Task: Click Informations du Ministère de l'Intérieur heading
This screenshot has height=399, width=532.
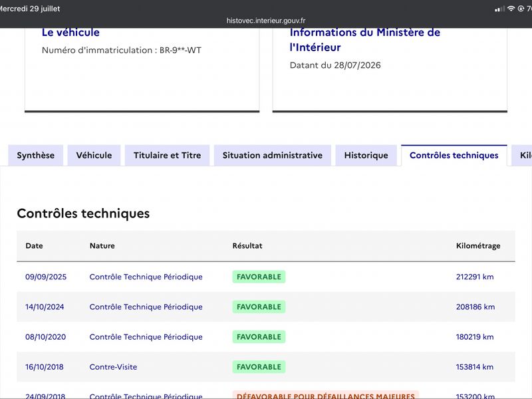Action: pos(364,40)
